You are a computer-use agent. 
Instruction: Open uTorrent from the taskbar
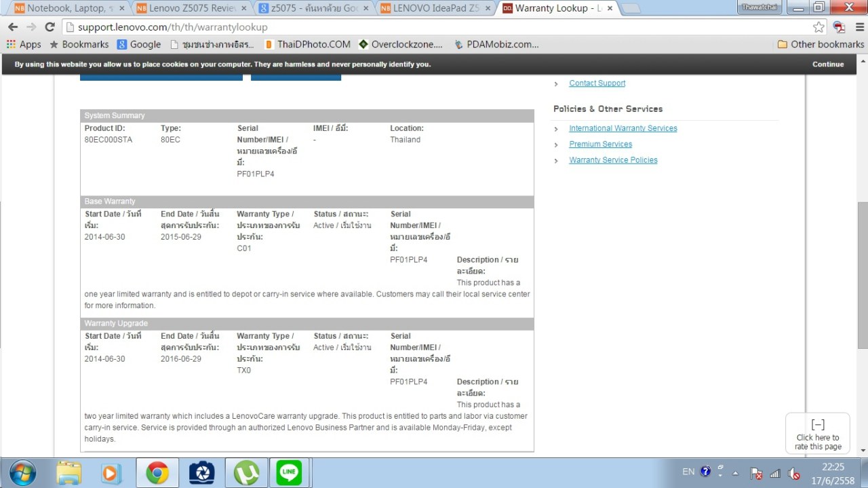[245, 472]
